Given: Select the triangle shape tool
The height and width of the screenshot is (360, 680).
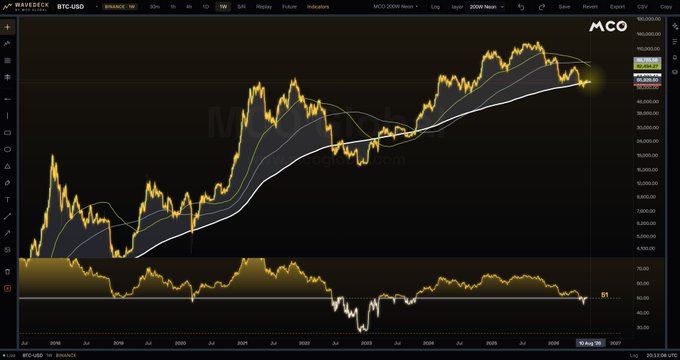Looking at the screenshot, I should (7, 167).
